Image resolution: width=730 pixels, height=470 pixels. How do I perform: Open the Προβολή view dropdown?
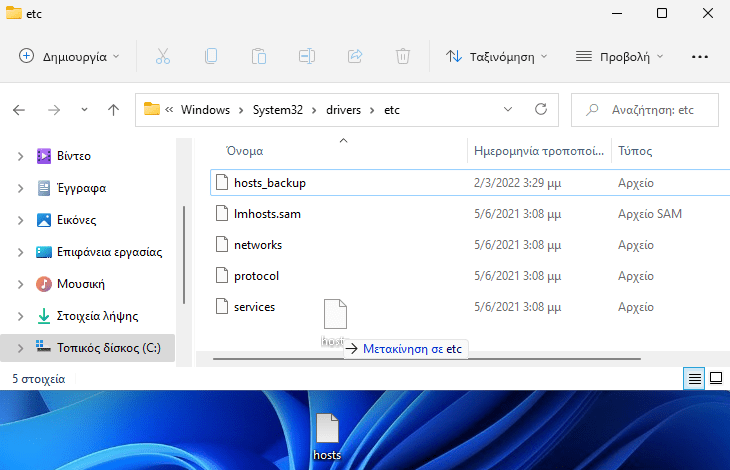[619, 57]
